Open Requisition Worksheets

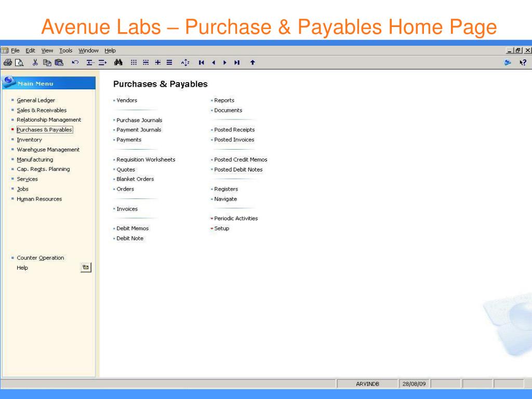(x=146, y=159)
